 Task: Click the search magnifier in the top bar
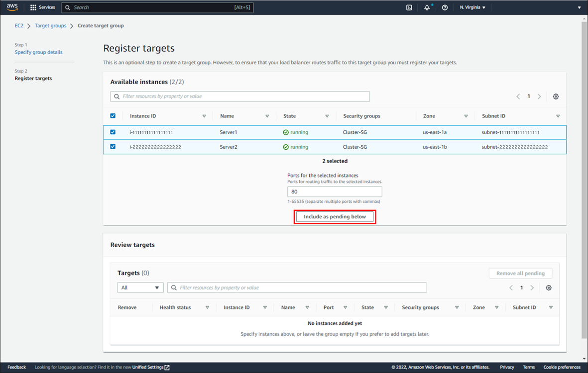pyautogui.click(x=67, y=7)
